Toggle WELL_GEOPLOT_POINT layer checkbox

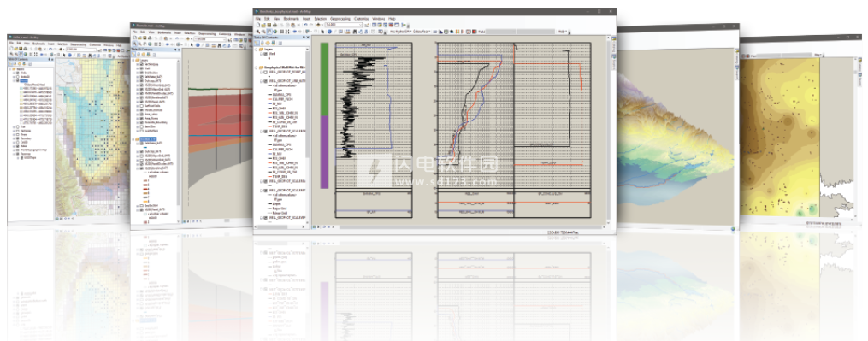tap(266, 72)
